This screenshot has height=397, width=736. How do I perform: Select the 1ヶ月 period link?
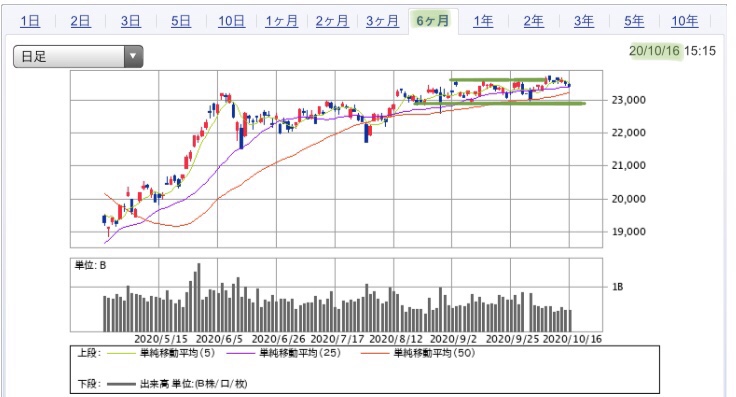(282, 21)
